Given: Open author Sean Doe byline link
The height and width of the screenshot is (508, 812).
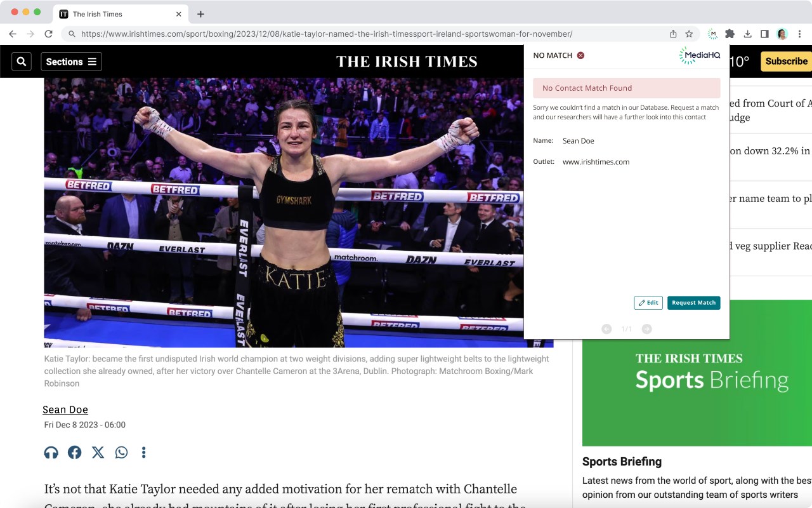Looking at the screenshot, I should (x=65, y=410).
